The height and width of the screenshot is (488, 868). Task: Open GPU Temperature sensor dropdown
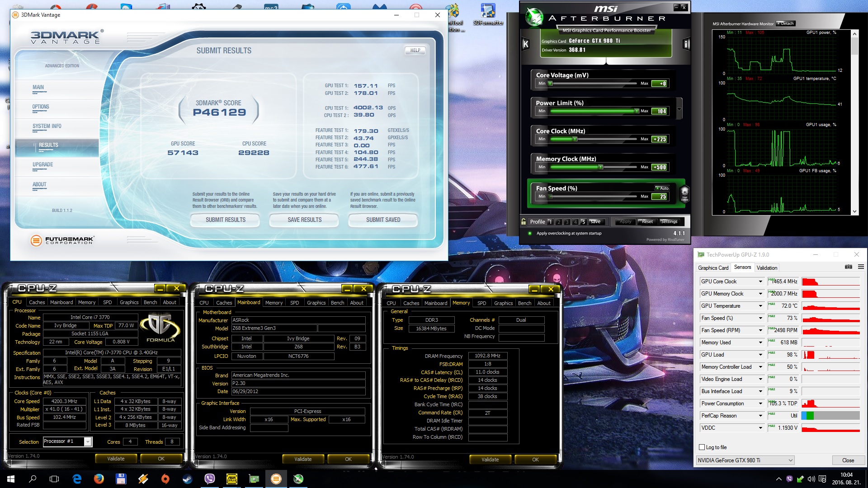pos(760,306)
